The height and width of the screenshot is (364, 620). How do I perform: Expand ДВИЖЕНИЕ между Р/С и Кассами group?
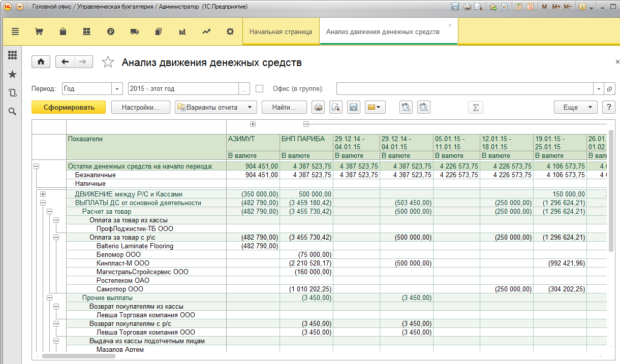[43, 194]
